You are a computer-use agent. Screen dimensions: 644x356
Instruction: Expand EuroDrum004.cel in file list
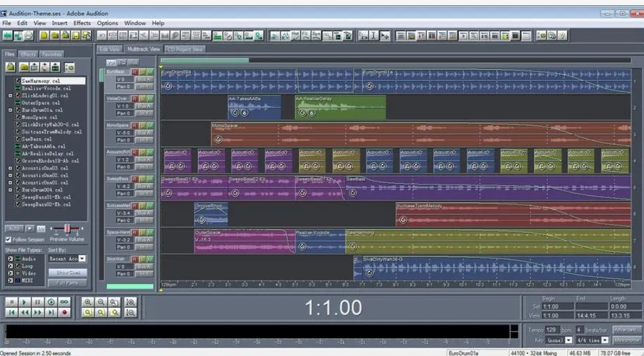[x=10, y=190]
